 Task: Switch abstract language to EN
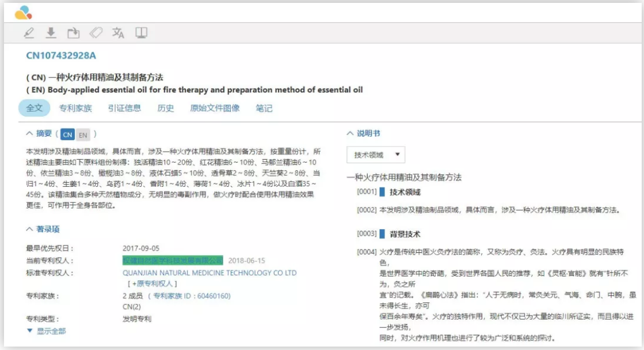point(83,134)
